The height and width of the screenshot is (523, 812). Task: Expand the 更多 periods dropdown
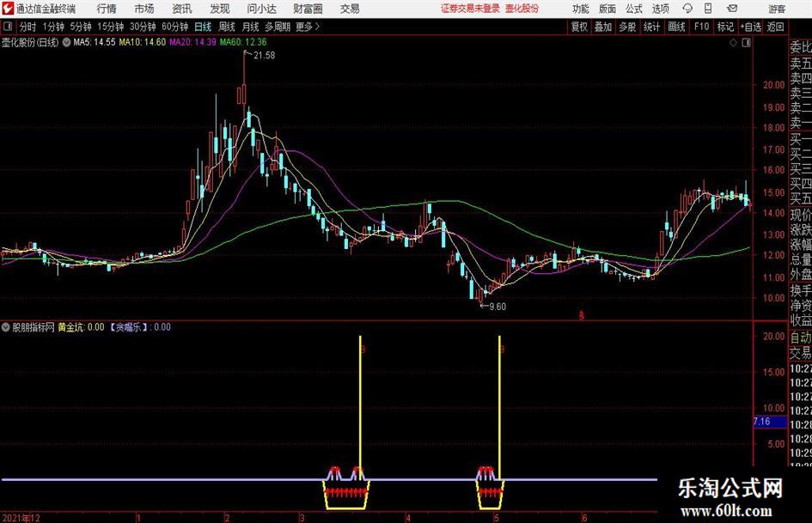click(308, 27)
